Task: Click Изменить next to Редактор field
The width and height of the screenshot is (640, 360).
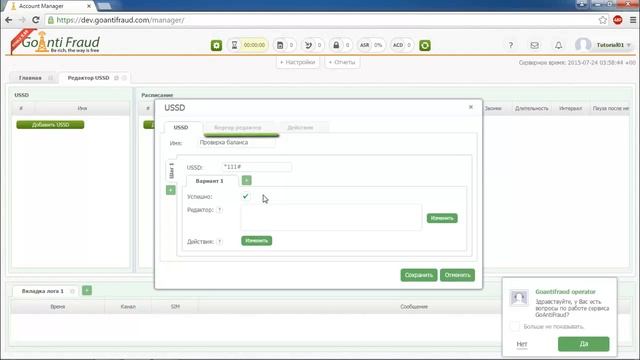Action: pos(442,218)
